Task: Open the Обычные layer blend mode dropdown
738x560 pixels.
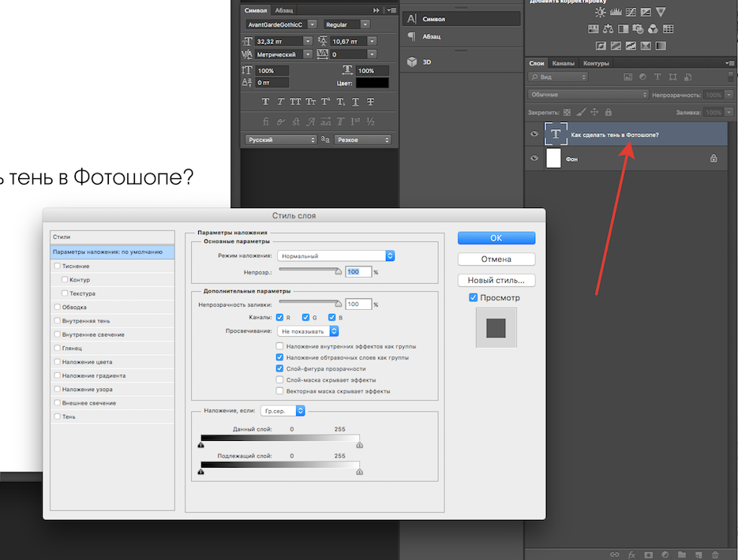Action: (588, 95)
